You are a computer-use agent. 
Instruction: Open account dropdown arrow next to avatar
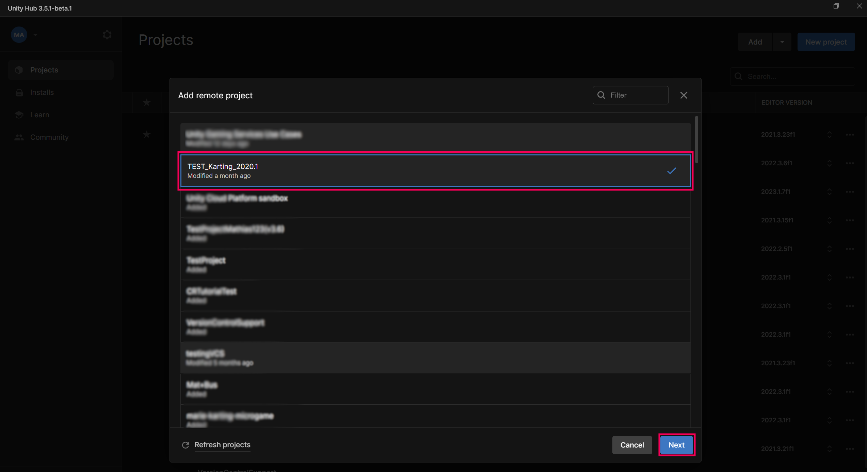[x=35, y=35]
